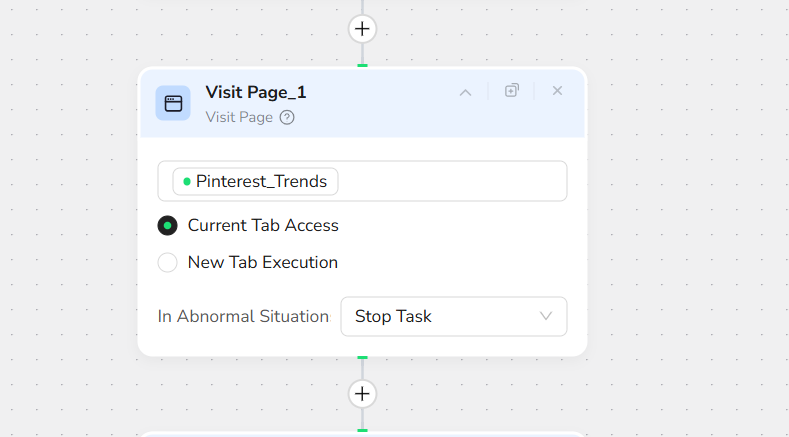789x437 pixels.
Task: Open the Stop Task dropdown
Action: pos(453,316)
